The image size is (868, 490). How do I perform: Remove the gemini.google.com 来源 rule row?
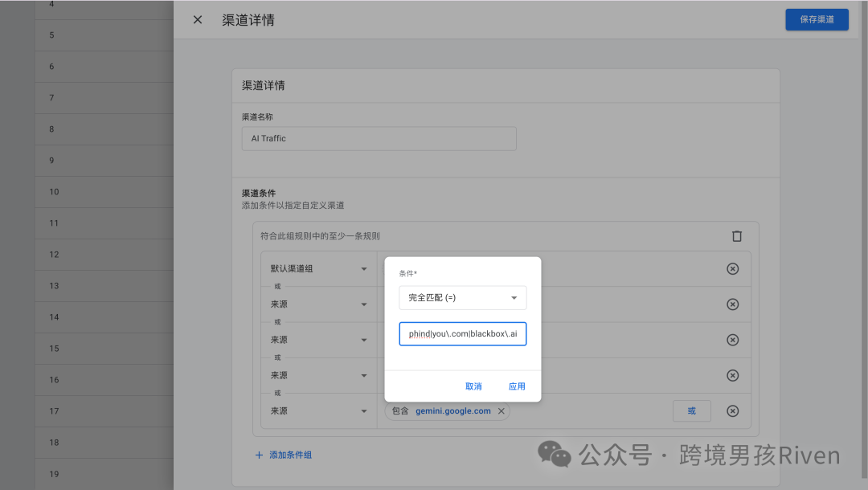732,411
